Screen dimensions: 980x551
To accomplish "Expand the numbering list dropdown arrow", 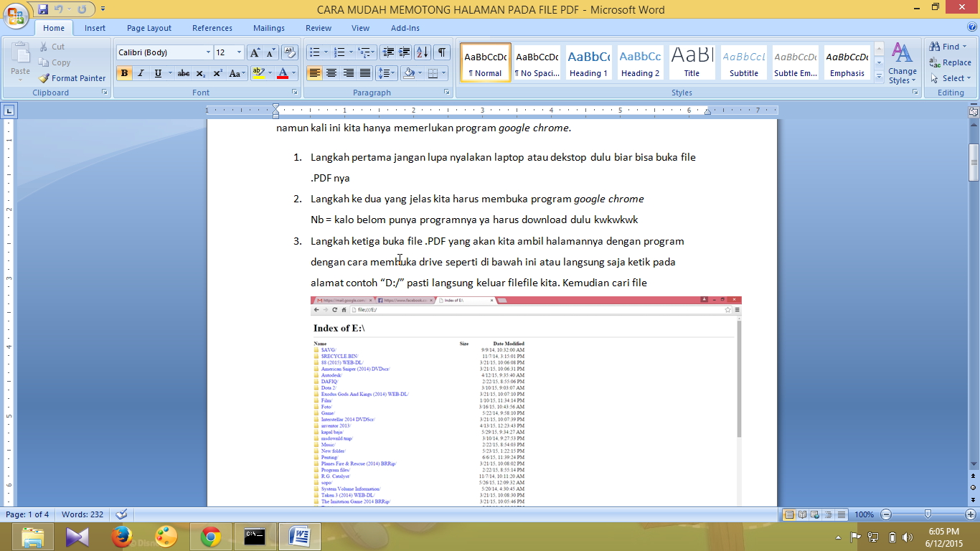I will 351,52.
